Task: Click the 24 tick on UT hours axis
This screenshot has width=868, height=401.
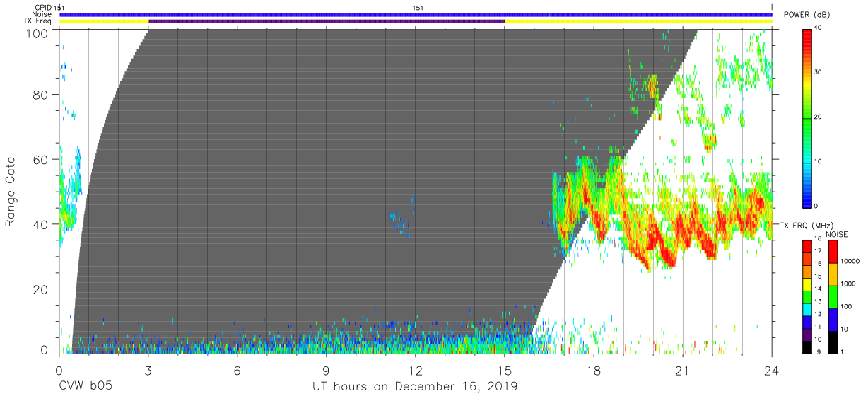Action: coord(772,370)
